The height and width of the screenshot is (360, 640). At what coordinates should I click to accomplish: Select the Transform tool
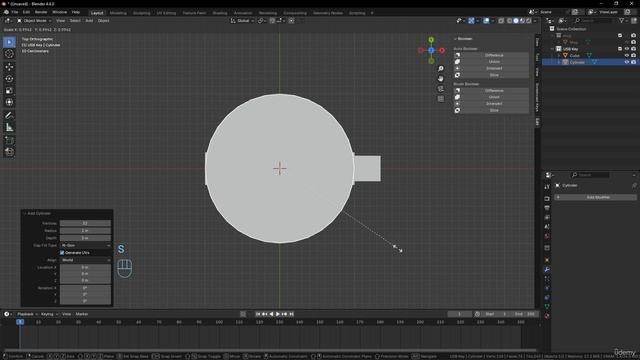pyautogui.click(x=9, y=102)
